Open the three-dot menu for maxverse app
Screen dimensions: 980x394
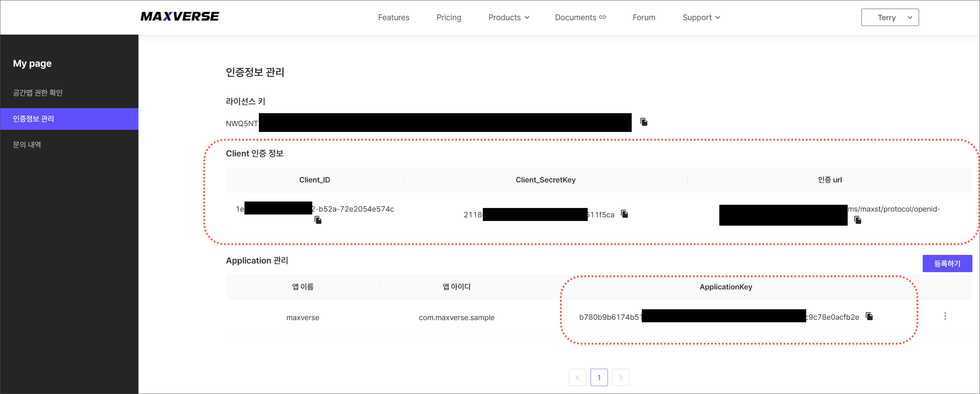(945, 316)
